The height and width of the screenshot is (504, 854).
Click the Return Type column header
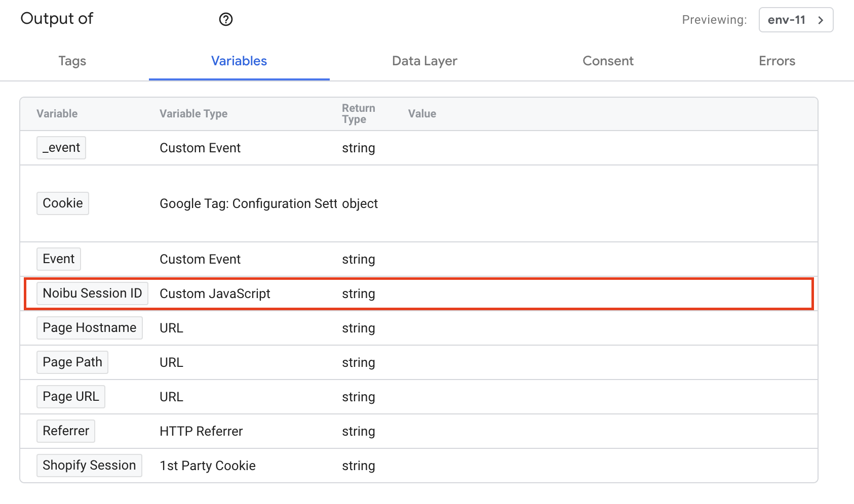(358, 114)
